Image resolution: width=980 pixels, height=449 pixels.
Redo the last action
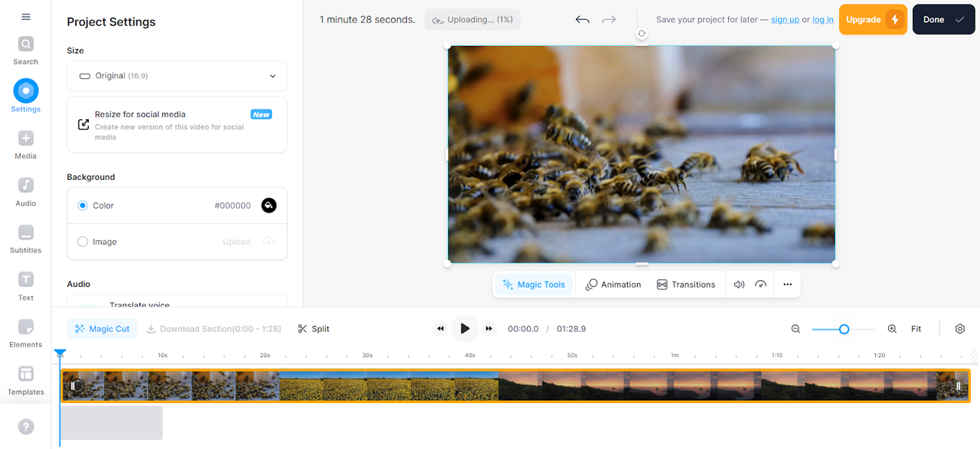pyautogui.click(x=609, y=20)
